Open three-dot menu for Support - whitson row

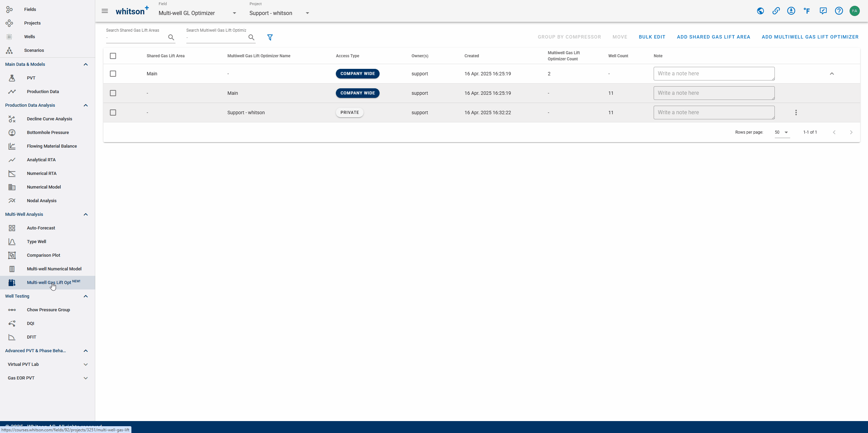[x=796, y=113]
